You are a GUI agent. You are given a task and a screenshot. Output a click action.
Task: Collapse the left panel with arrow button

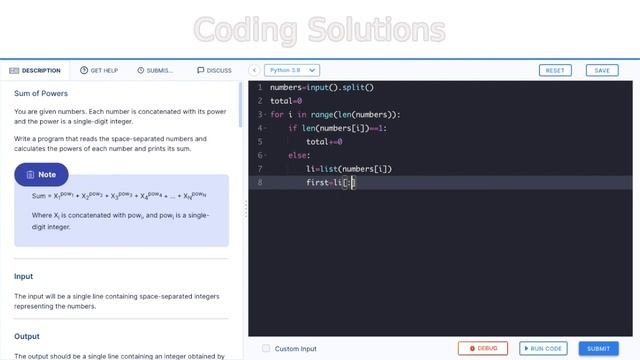254,70
